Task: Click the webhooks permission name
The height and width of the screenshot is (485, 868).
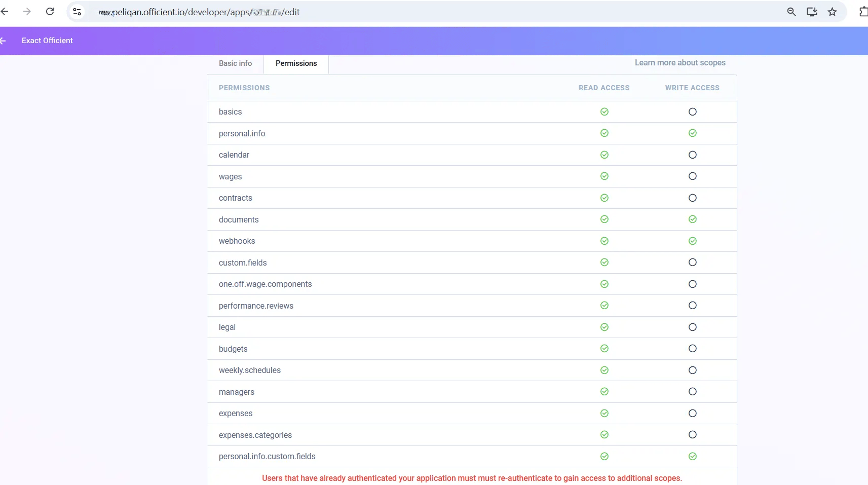Action: tap(237, 241)
